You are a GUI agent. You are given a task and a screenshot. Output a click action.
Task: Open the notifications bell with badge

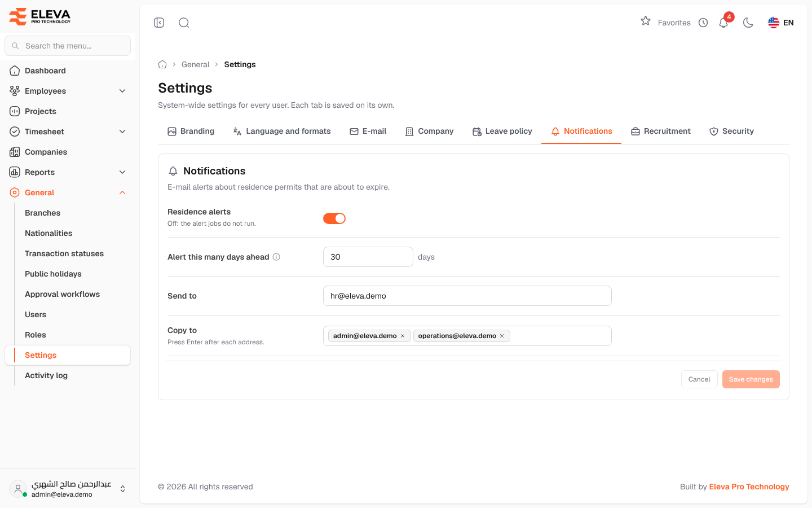pyautogui.click(x=724, y=23)
